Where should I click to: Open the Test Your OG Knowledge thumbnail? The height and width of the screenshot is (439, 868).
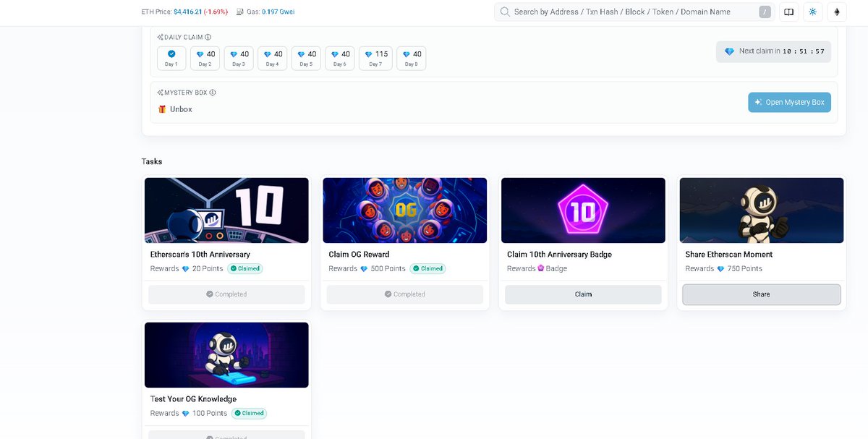tap(226, 355)
